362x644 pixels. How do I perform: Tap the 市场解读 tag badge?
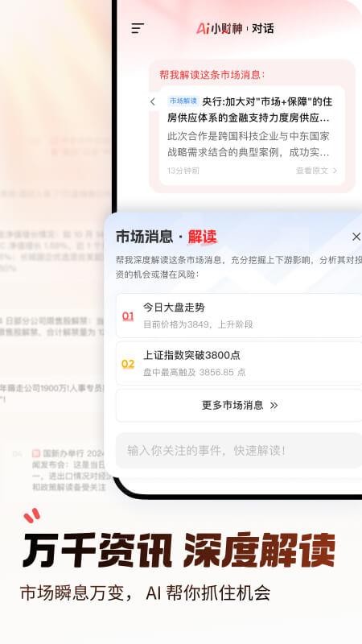click(183, 101)
